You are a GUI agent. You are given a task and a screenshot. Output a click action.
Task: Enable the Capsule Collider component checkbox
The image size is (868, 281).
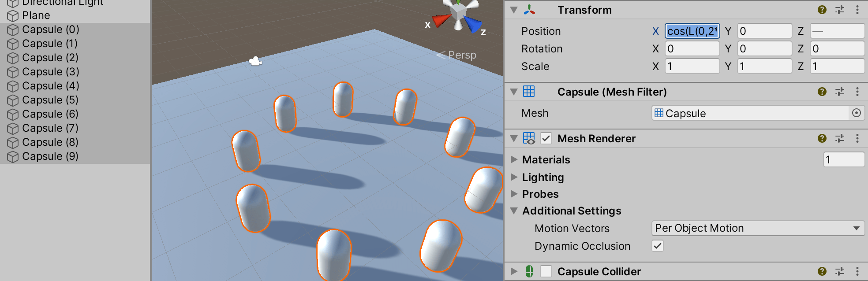tap(546, 271)
